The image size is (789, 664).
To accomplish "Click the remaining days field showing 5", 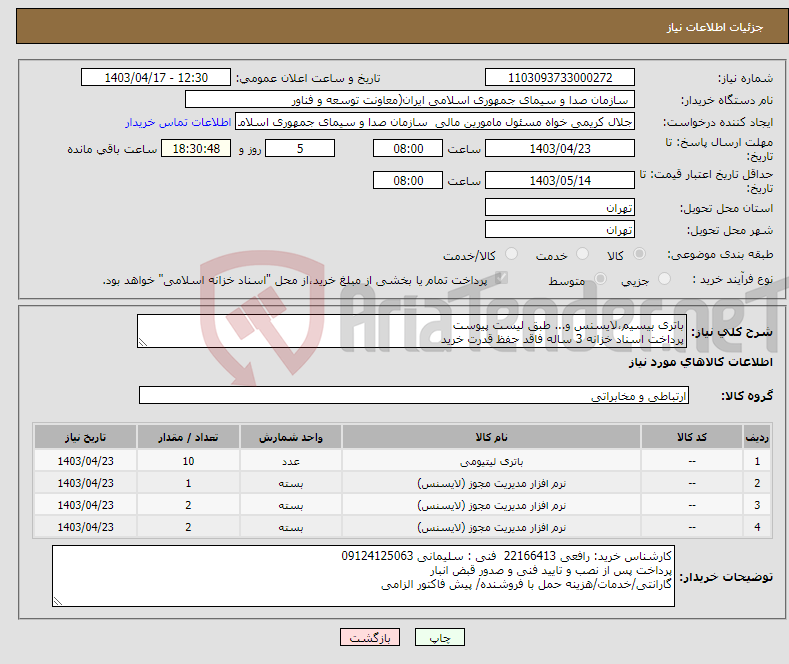I will point(300,148).
